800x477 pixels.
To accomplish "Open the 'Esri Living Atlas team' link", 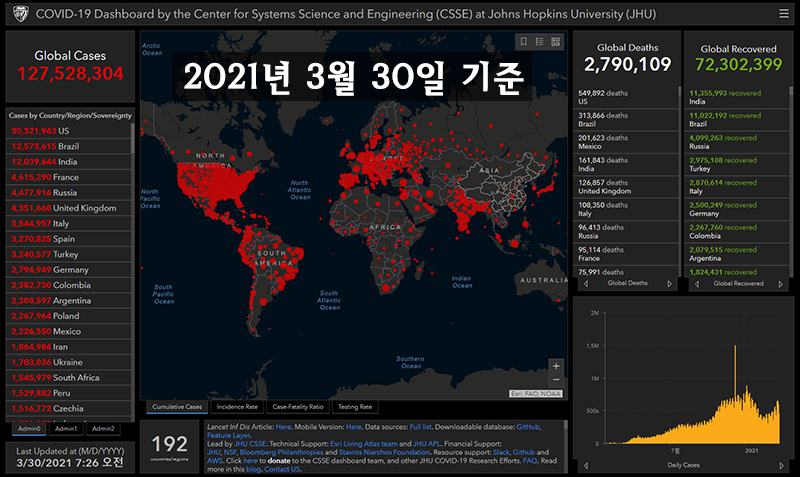I will (x=363, y=444).
